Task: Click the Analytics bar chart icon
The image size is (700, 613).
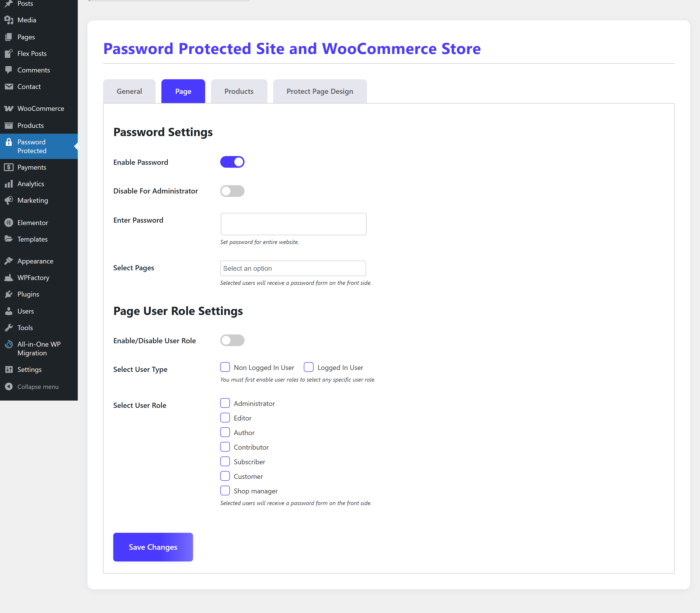Action: click(x=9, y=184)
